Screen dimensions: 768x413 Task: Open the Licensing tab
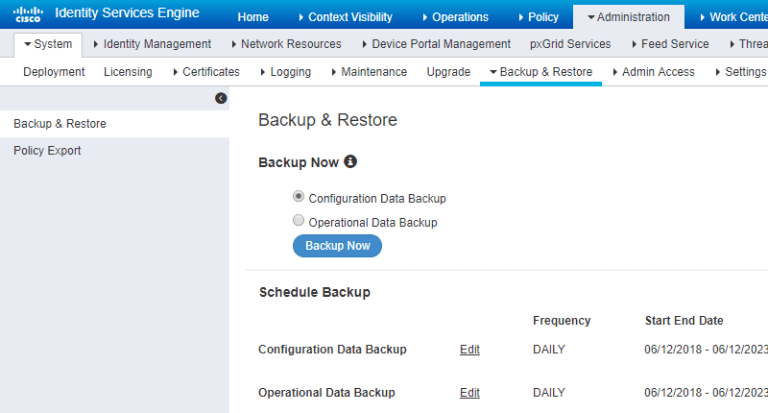tap(128, 72)
